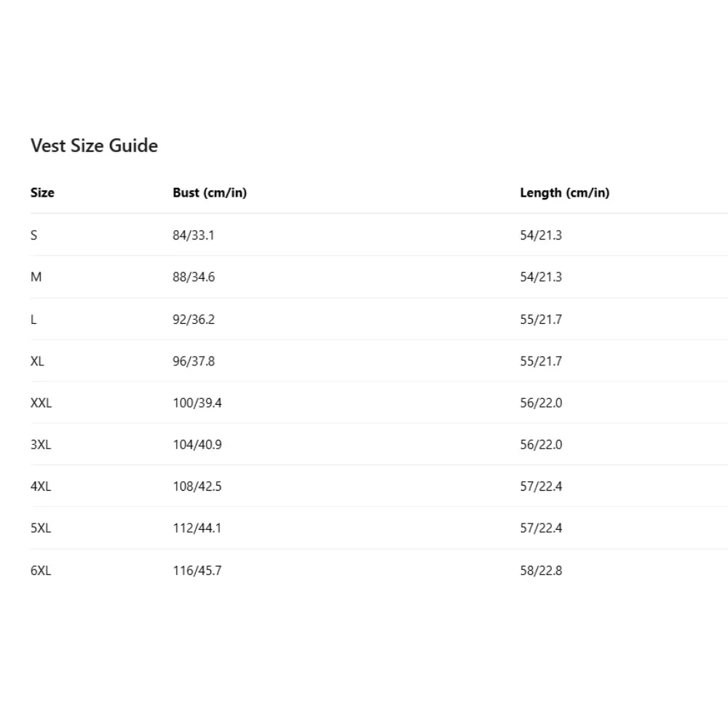This screenshot has height=728, width=728.
Task: Select the 3XL size row label
Action: click(x=41, y=445)
